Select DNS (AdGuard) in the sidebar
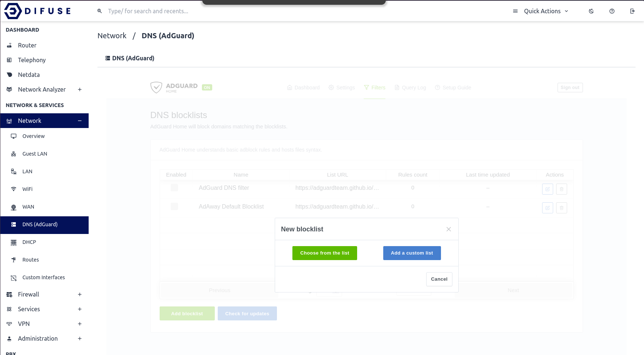644x355 pixels. click(45, 225)
